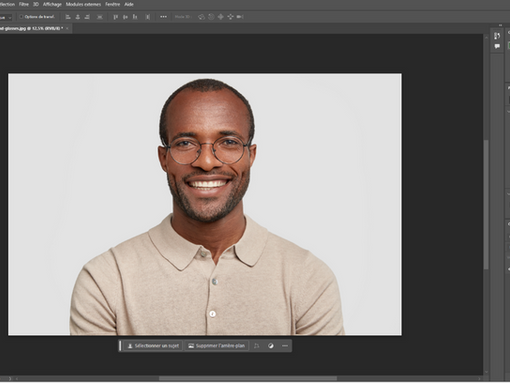
Task: Open the Filtre menu
Action: 24,4
